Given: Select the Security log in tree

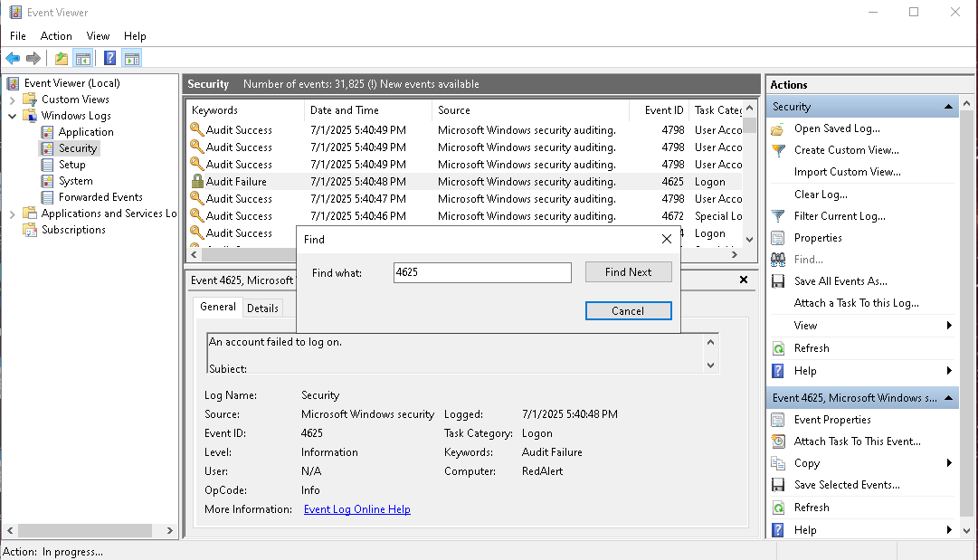Looking at the screenshot, I should (77, 148).
